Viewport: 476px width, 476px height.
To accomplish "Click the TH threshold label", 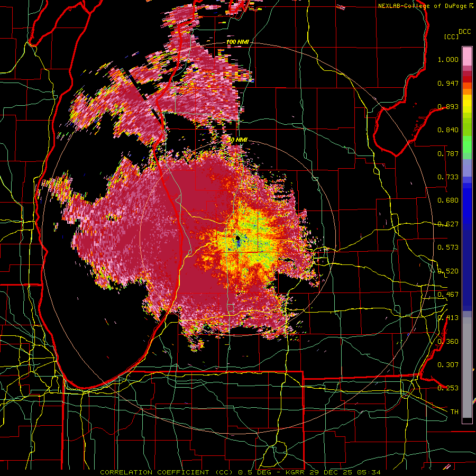I will (454, 412).
